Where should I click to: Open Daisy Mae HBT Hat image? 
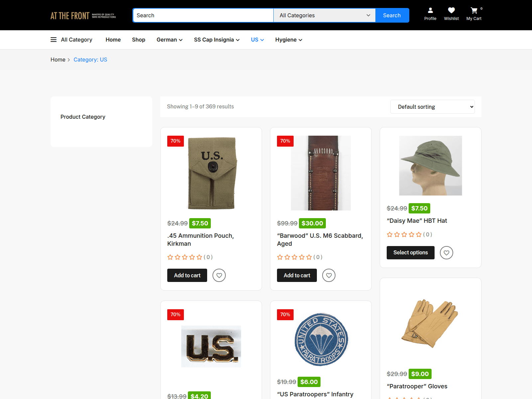tap(431, 166)
